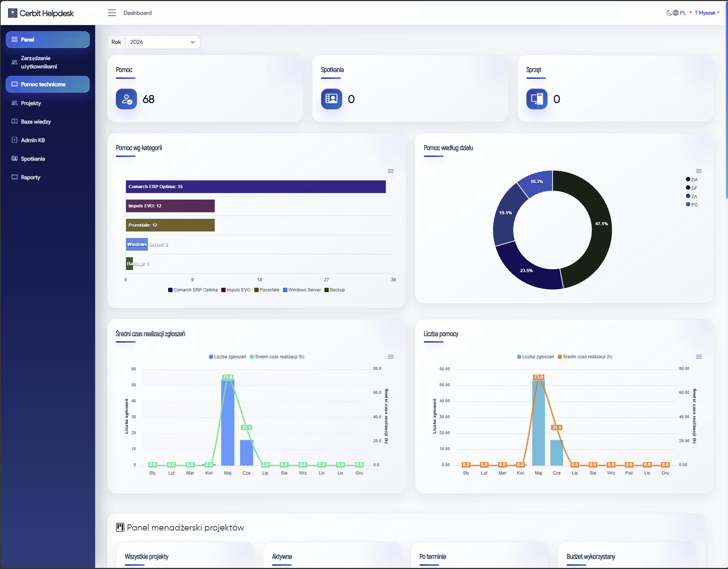Toggle the hamburger sidebar menu icon
Viewport: 728px width, 569px height.
[x=112, y=13]
